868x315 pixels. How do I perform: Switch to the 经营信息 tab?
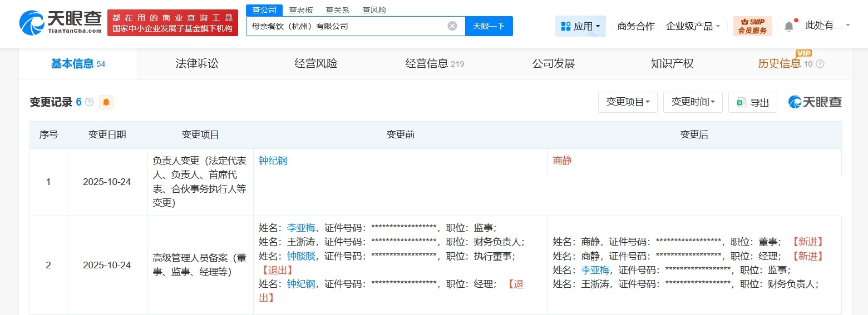pyautogui.click(x=435, y=64)
